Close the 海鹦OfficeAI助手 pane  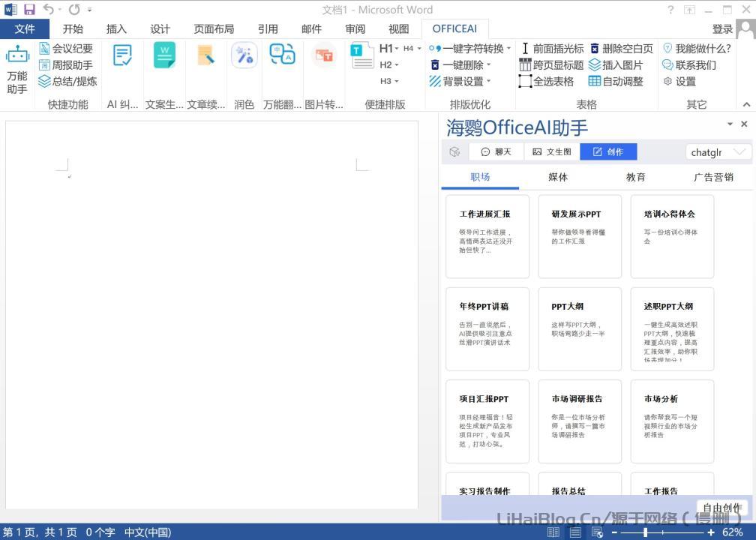(745, 124)
